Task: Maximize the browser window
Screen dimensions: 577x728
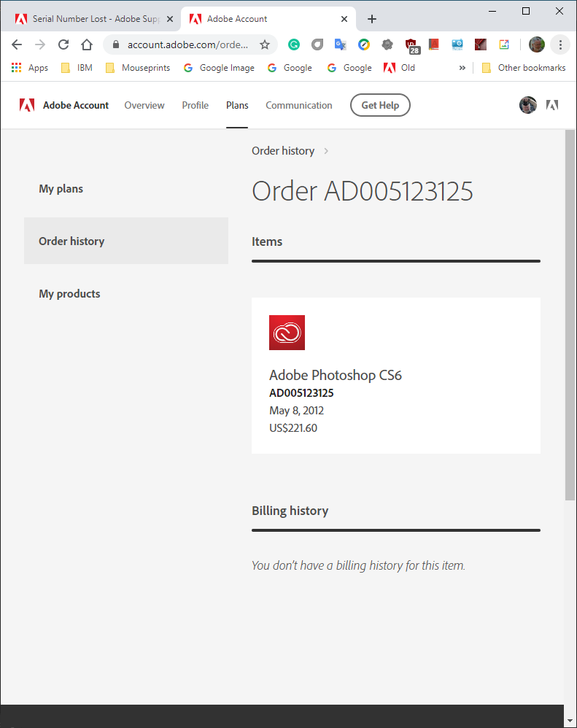Action: 526,11
